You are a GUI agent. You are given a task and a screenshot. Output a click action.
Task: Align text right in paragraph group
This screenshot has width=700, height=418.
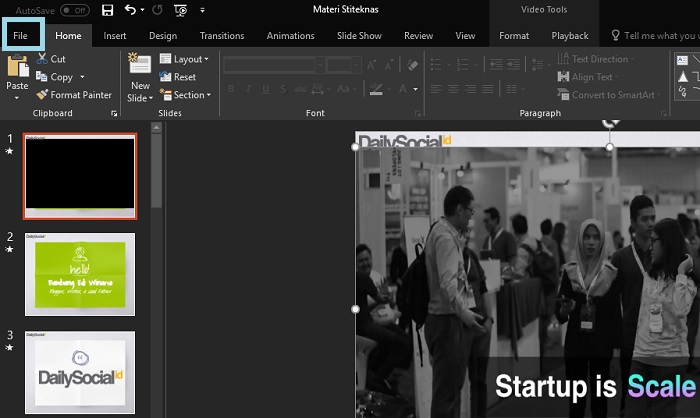click(471, 89)
